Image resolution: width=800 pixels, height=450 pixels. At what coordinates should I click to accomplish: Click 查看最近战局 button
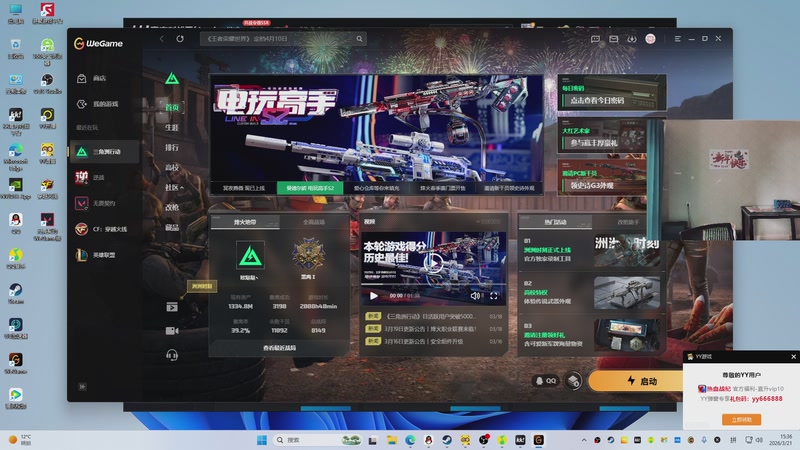(x=279, y=348)
